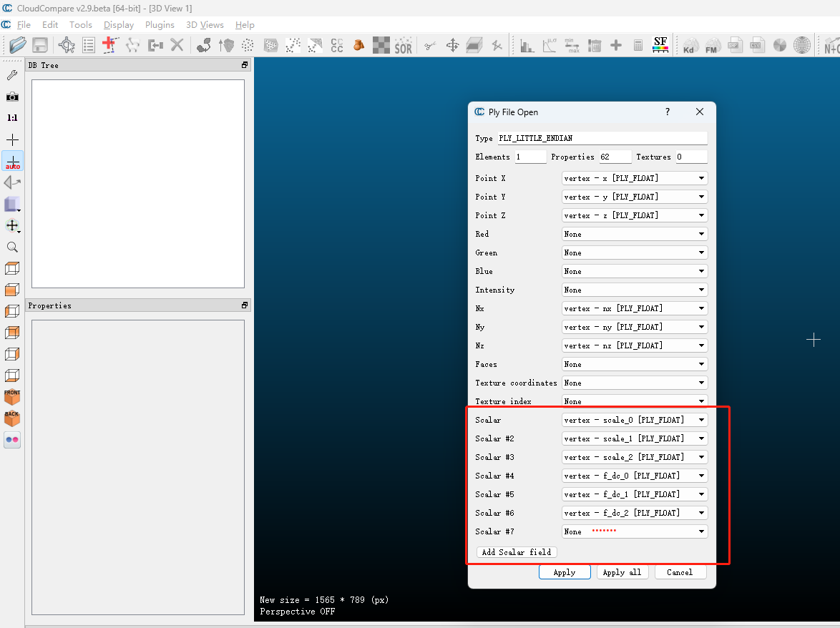
Task: Click the camera icon in left sidebar
Action: pyautogui.click(x=13, y=97)
